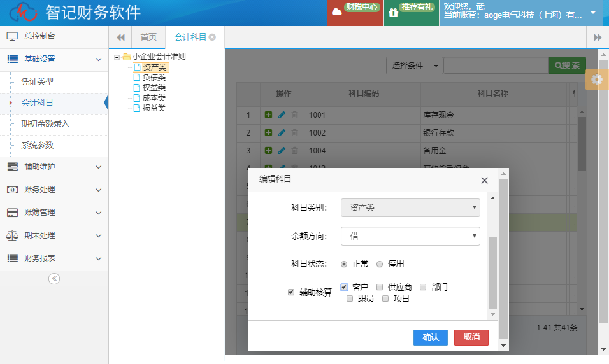The height and width of the screenshot is (364, 609).
Task: Select the 停用 status radio button
Action: pos(380,264)
